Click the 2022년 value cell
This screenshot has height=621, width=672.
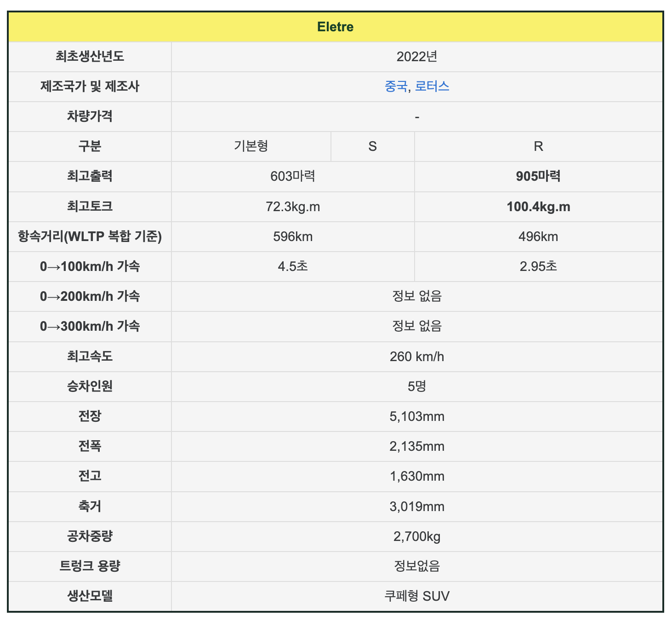[x=417, y=57]
